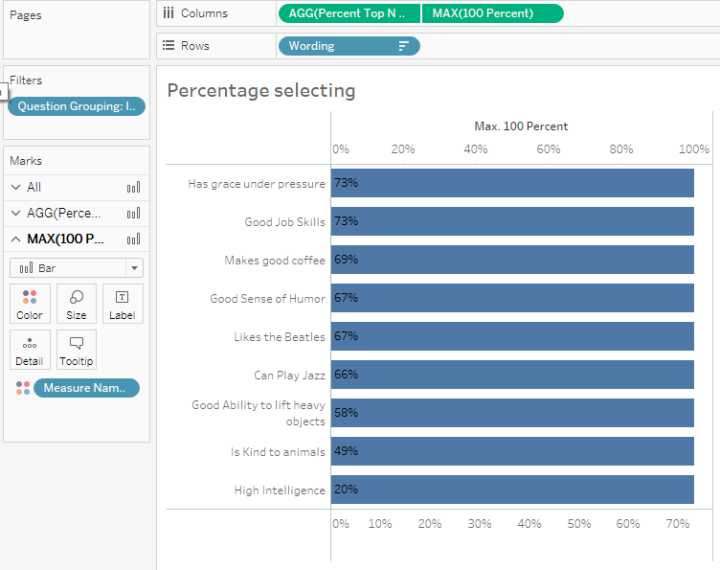
Task: Select the Makes good coffee bar
Action: (x=512, y=260)
